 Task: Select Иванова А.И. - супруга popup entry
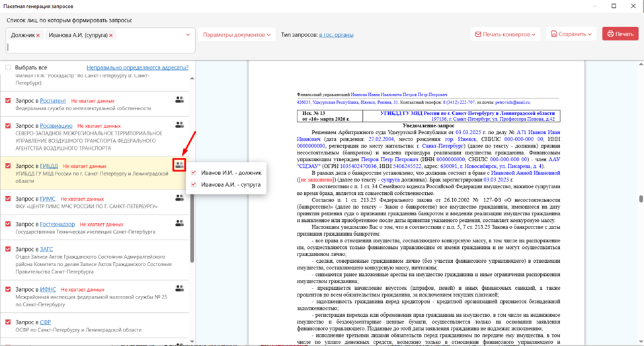[x=231, y=184]
